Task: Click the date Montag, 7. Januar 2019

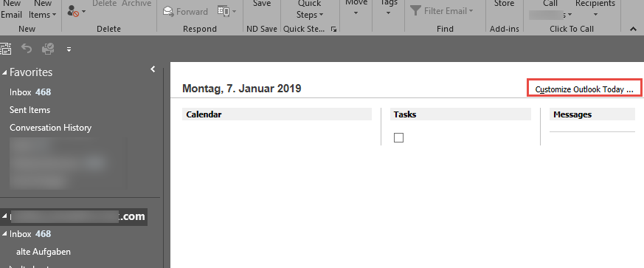Action: pos(241,89)
